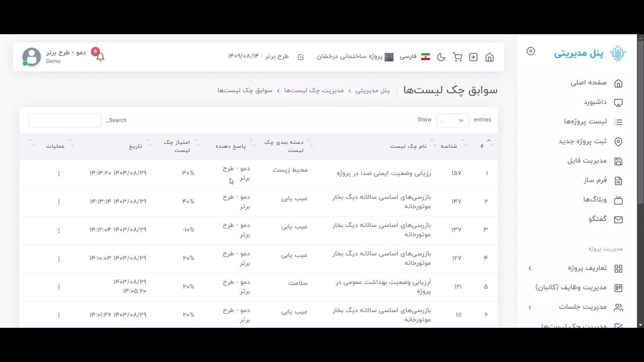Open داشبورد from sidebar menu
The image size is (644, 362).
(x=595, y=102)
